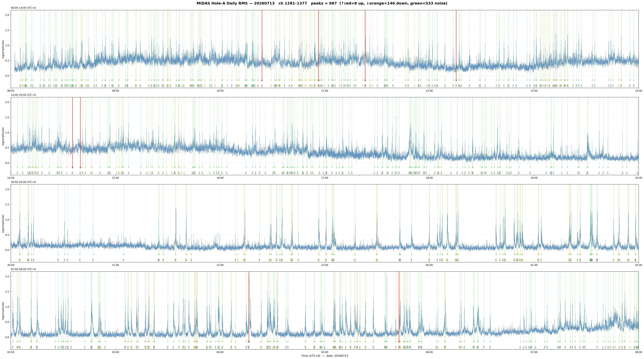Screen dimensions: 644x359
Task: Click the 11:00 time tick label
Action: click(325, 91)
